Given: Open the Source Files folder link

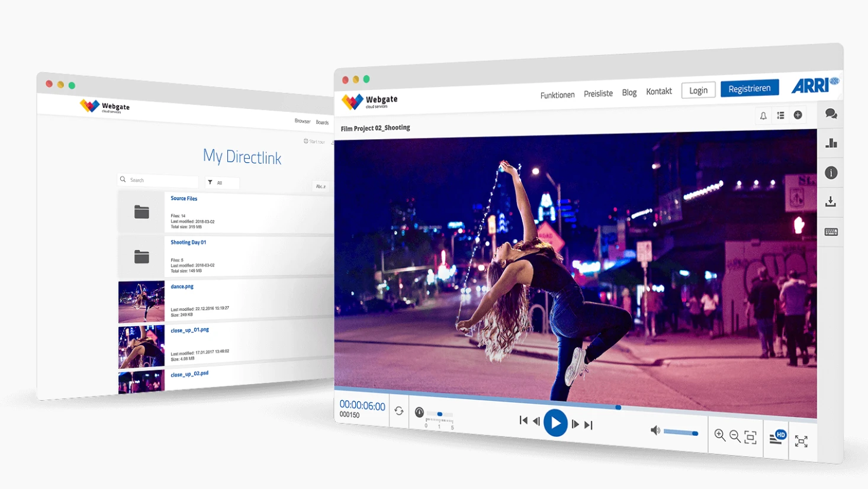Looking at the screenshot, I should 184,198.
